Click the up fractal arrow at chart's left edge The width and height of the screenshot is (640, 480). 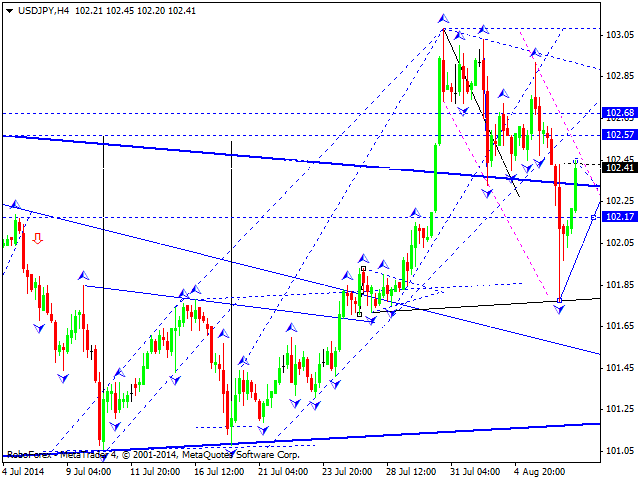click(x=15, y=204)
